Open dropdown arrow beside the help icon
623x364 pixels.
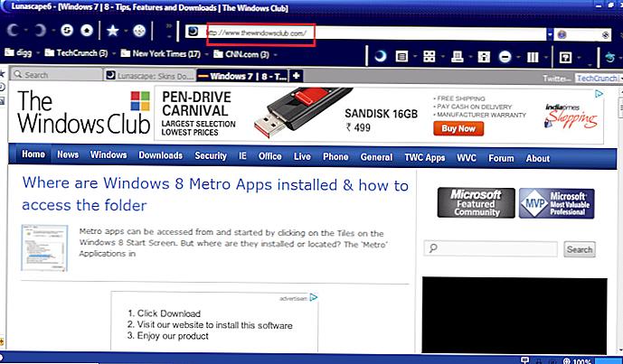click(579, 58)
